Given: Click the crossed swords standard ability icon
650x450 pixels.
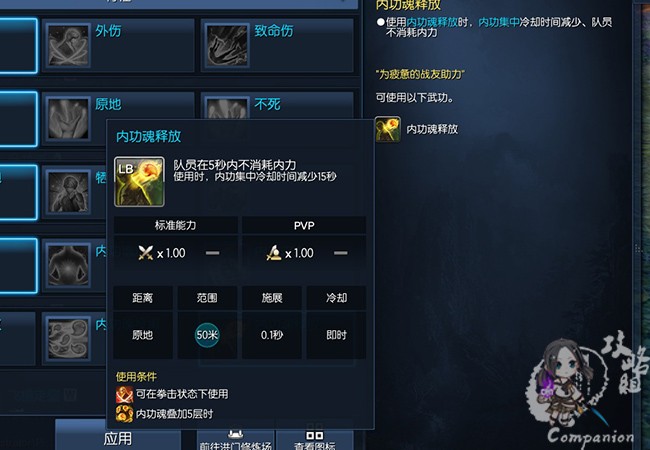Looking at the screenshot, I should [146, 253].
